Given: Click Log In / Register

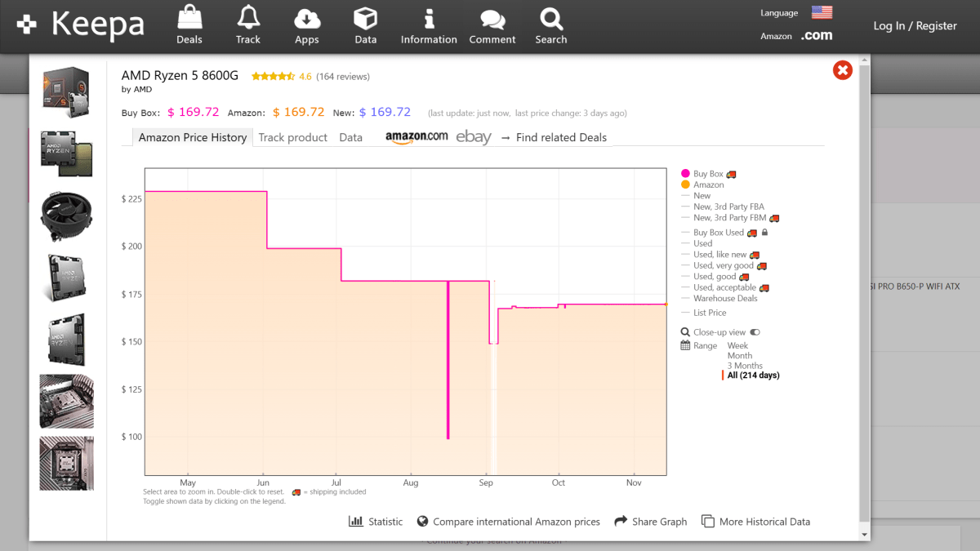Looking at the screenshot, I should click(915, 26).
